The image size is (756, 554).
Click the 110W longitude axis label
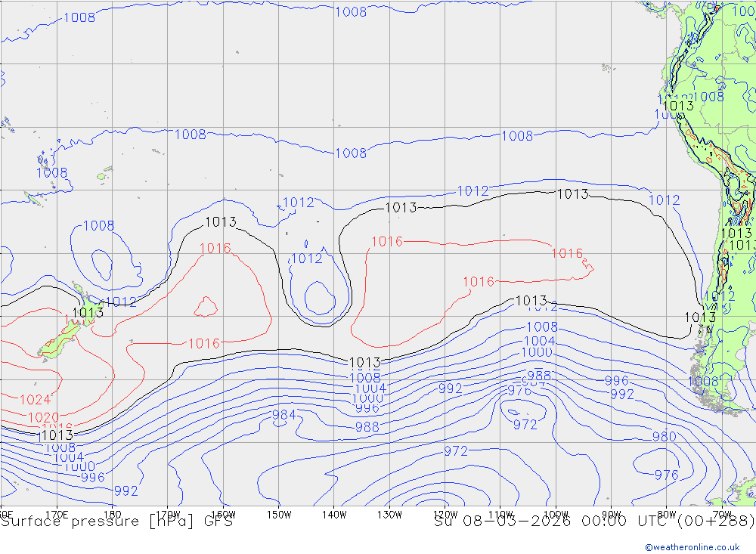[x=500, y=515]
